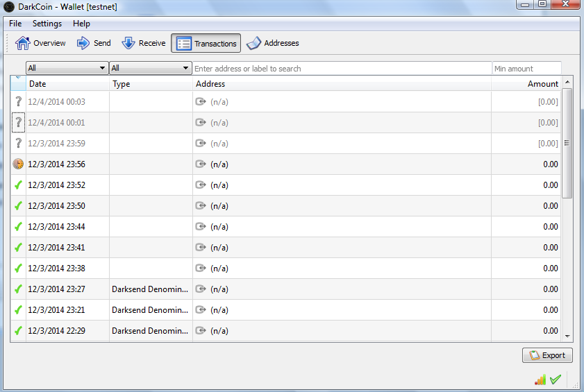Click the network connections signal bars icon

tap(540, 380)
